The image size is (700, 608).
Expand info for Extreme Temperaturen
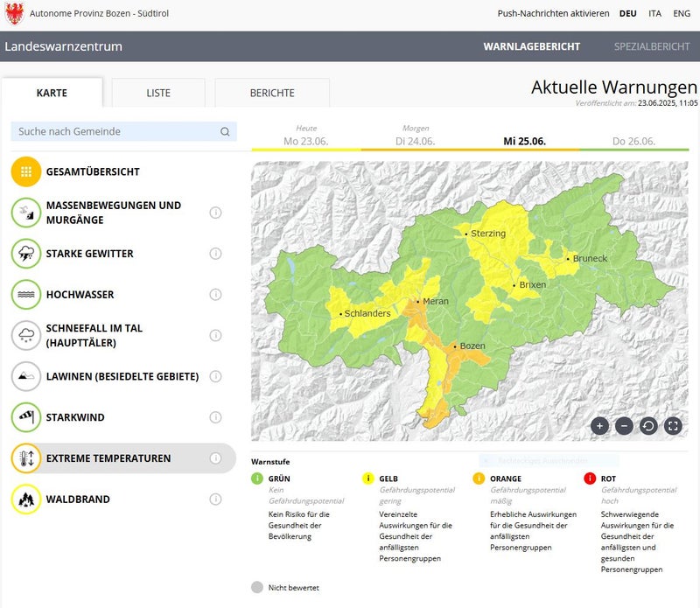[x=215, y=458]
